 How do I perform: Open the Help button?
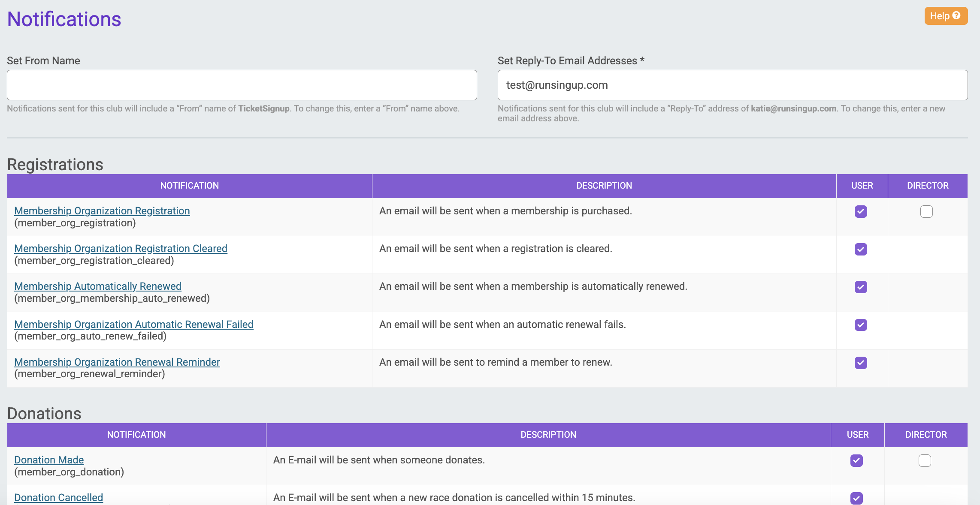pyautogui.click(x=945, y=16)
